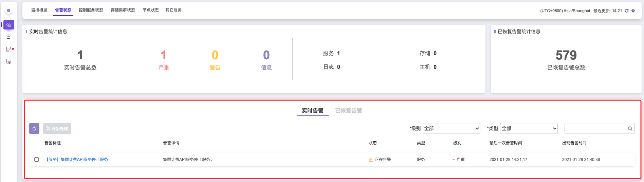Expand the 类型 type dropdown

529,128
